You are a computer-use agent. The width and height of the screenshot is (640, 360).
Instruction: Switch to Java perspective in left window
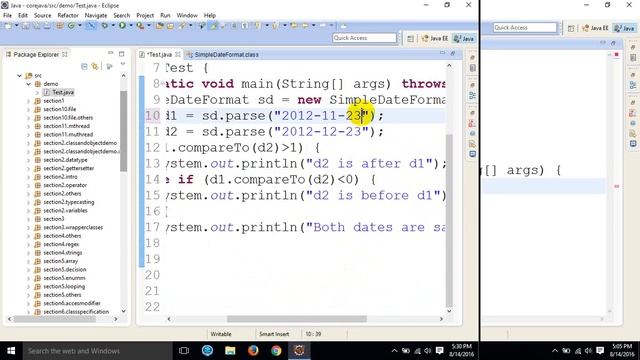[464, 38]
